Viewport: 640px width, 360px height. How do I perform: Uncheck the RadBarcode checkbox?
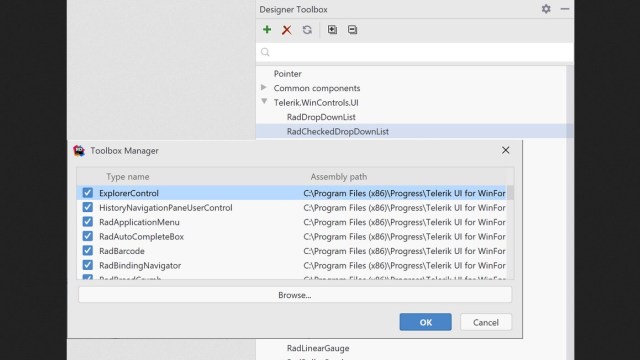pyautogui.click(x=87, y=250)
